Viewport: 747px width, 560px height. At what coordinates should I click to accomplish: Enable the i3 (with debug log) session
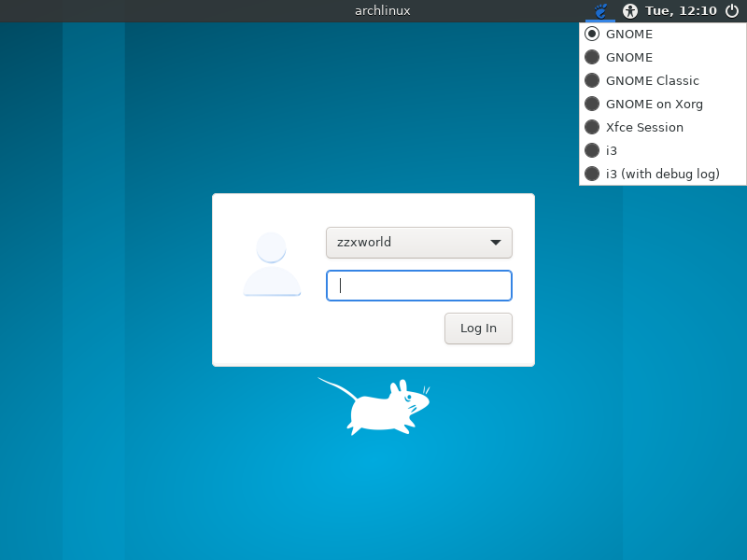(x=592, y=174)
